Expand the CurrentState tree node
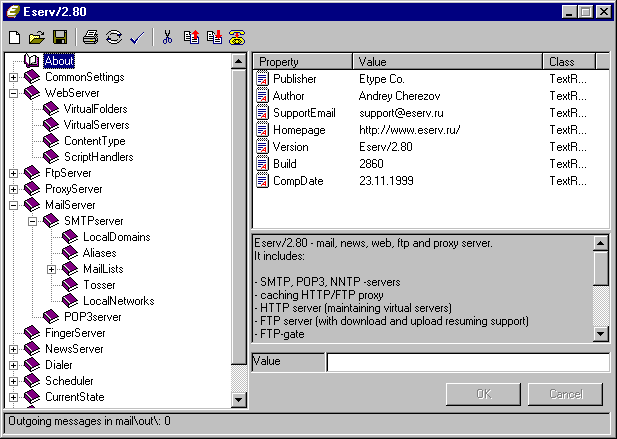The image size is (617, 439). pos(13,397)
